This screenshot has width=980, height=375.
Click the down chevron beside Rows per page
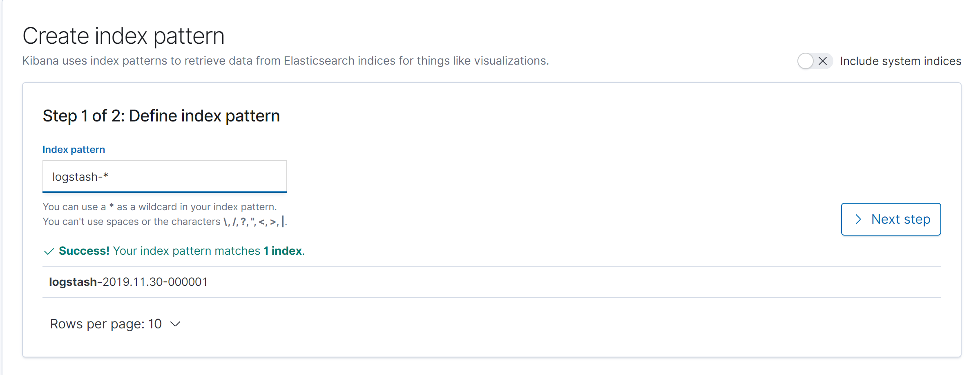point(175,324)
